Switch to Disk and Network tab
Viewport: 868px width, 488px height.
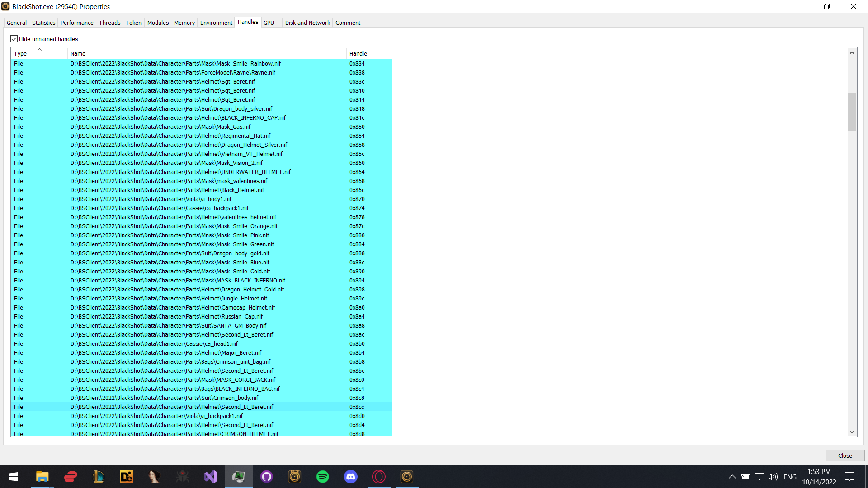tap(307, 23)
